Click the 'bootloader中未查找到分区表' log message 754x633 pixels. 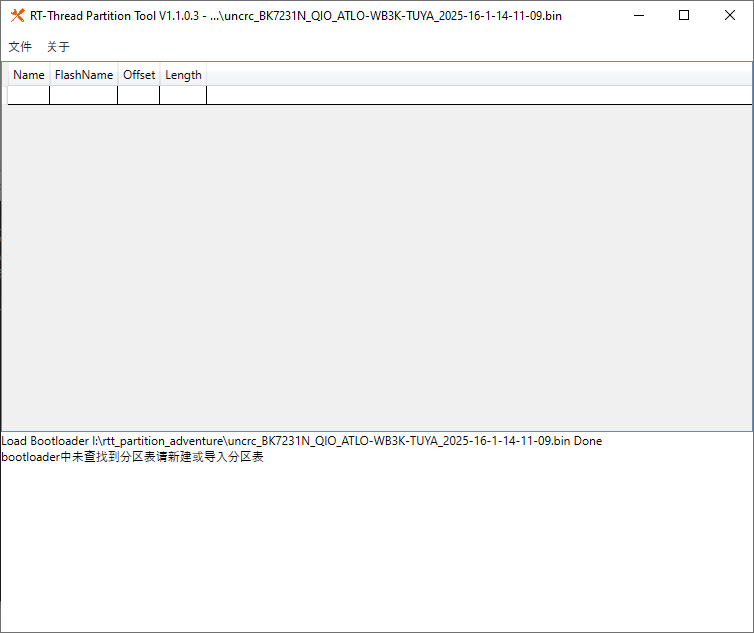pyautogui.click(x=133, y=456)
